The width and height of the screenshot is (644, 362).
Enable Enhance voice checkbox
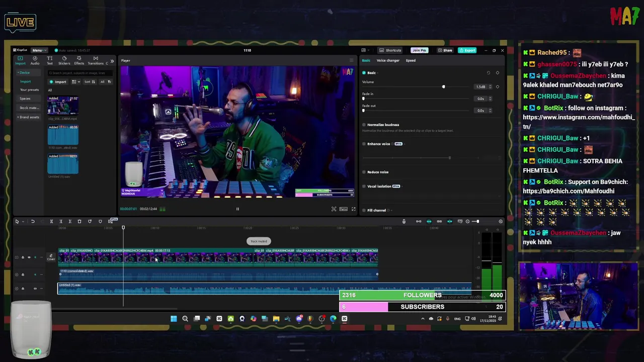364,144
